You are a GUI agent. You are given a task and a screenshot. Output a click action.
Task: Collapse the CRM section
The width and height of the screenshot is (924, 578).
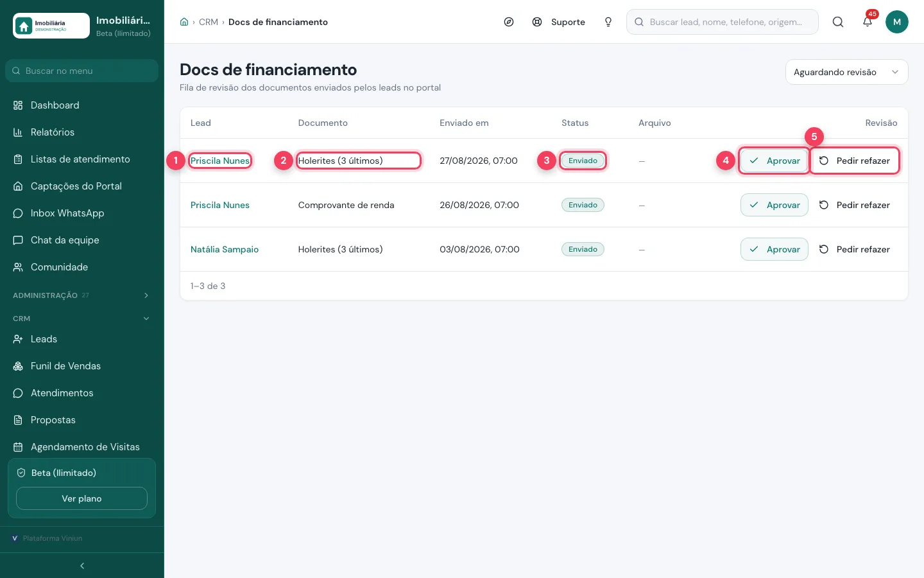(82, 319)
